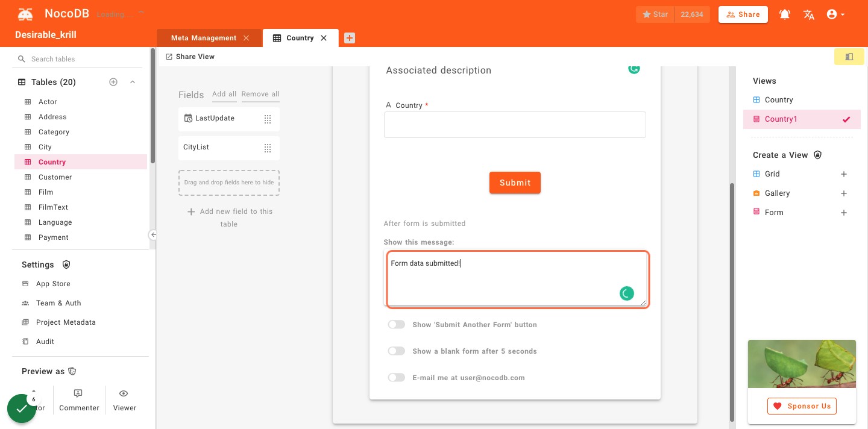Screen dimensions: 868x429
Task: Click the Share button in header
Action: tap(743, 14)
